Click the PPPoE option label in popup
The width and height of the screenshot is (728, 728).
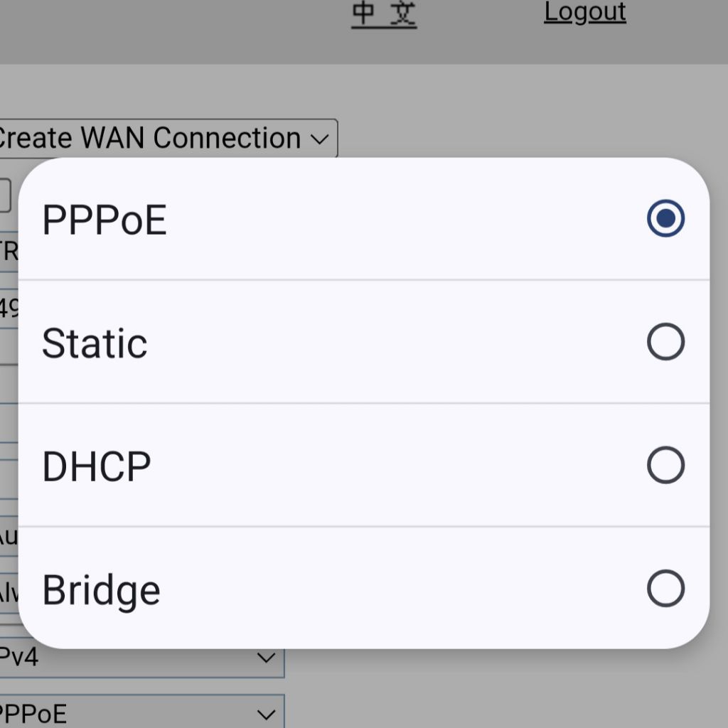(105, 220)
